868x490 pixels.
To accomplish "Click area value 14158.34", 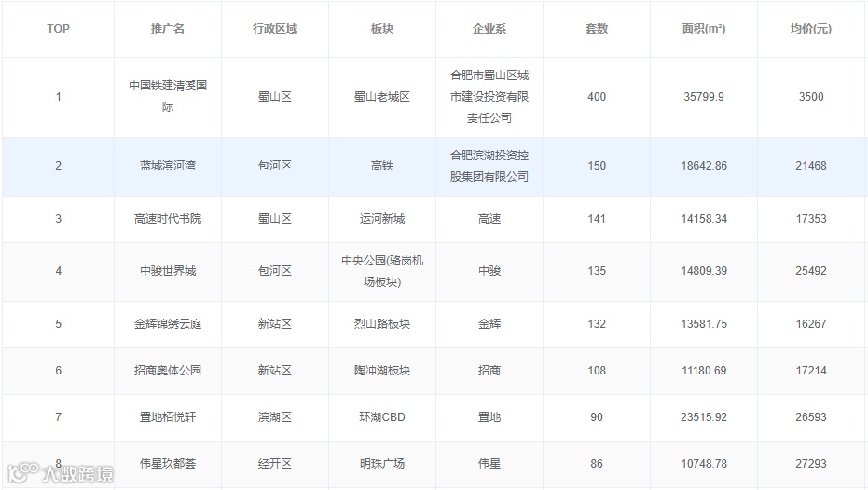I will (704, 219).
